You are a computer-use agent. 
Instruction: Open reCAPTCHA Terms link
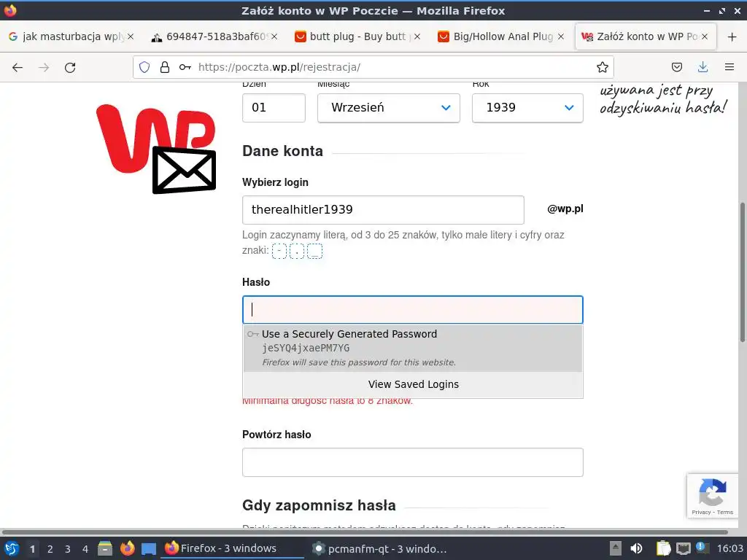click(725, 513)
